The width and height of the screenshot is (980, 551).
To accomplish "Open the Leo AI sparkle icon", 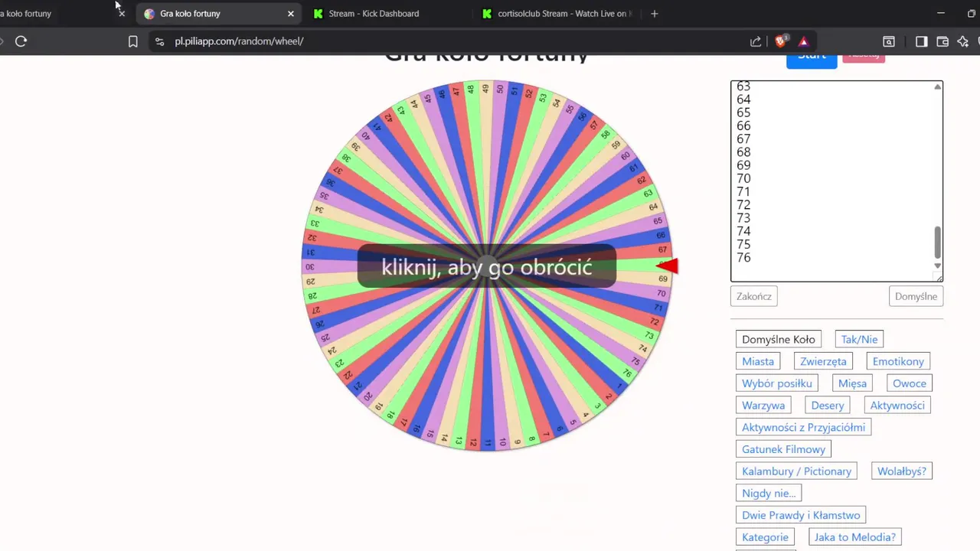I will (x=963, y=41).
